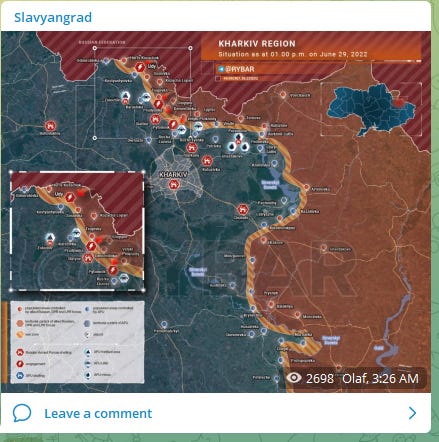Click the Olaf, 3:26 AM timestamp
The image size is (439, 442).
pyautogui.click(x=380, y=378)
